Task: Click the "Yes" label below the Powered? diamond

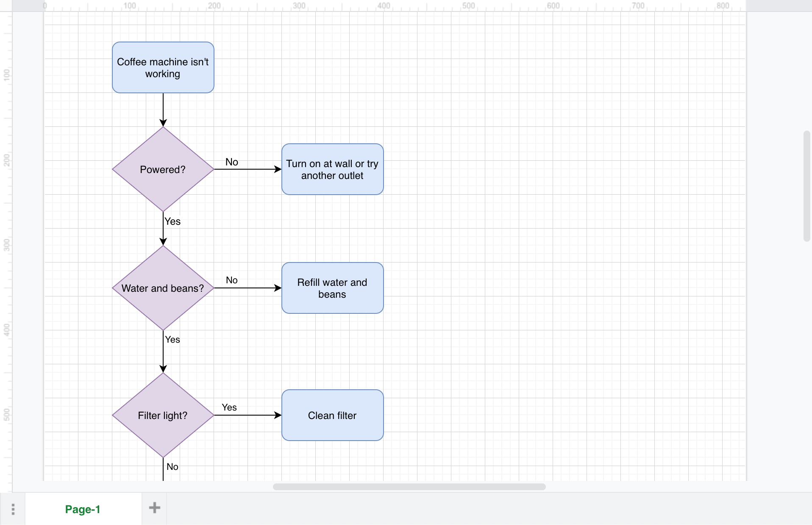Action: tap(172, 221)
